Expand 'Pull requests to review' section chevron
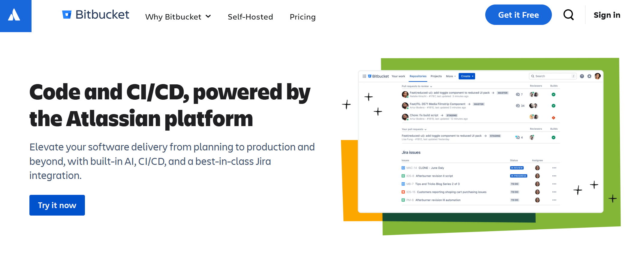Image resolution: width=644 pixels, height=254 pixels. (431, 86)
